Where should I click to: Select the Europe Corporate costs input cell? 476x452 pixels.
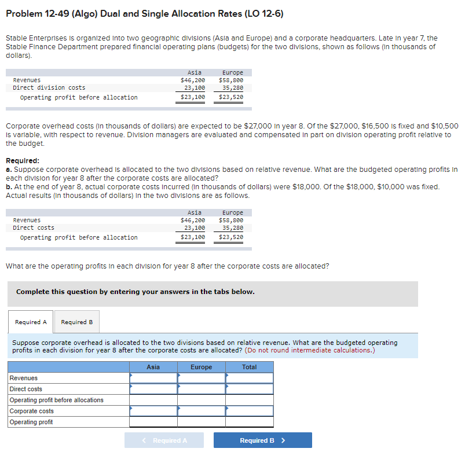(x=202, y=411)
